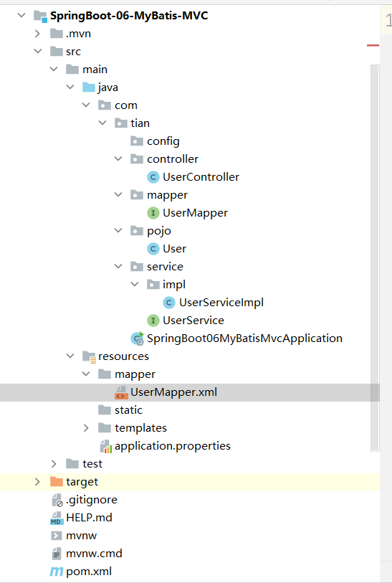Collapse the main folder
This screenshot has height=583, width=392.
tap(54, 69)
